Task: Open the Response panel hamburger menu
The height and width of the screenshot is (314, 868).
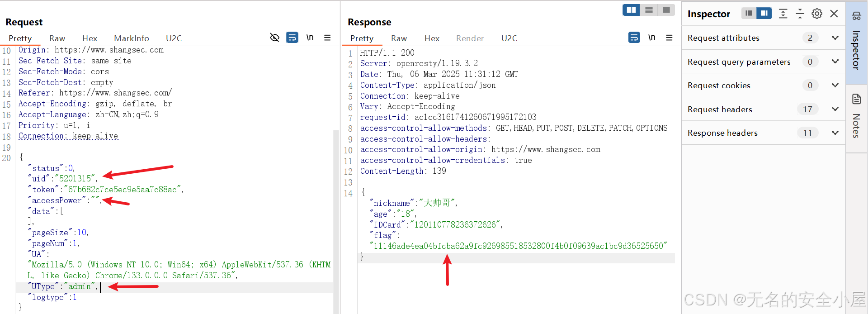Action: click(669, 38)
